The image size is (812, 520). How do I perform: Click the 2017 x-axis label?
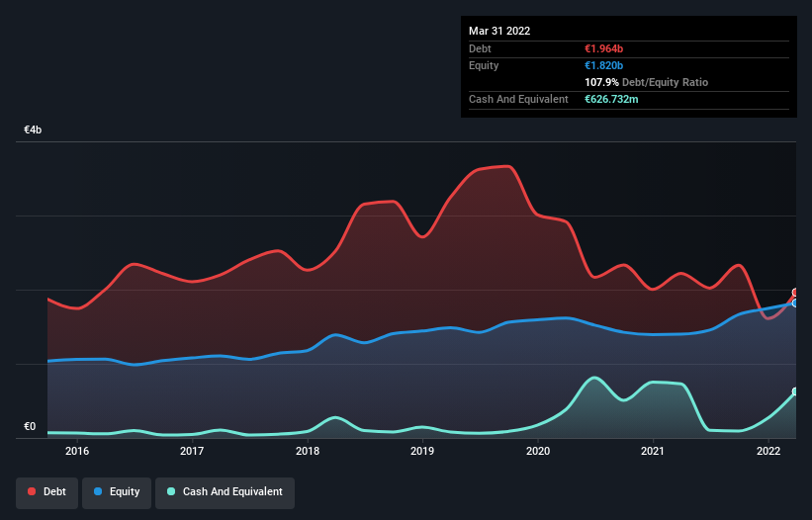pyautogui.click(x=192, y=451)
